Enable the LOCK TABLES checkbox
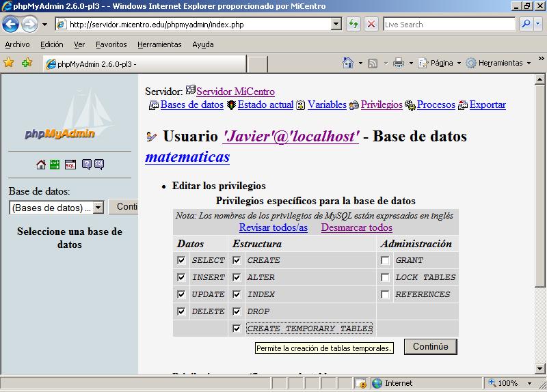Viewport: 547px width, 392px height. click(x=386, y=277)
